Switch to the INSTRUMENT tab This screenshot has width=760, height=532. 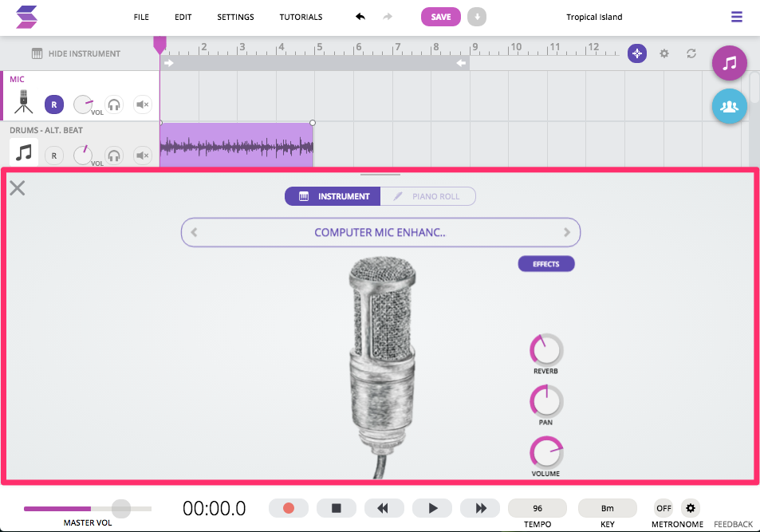[333, 196]
